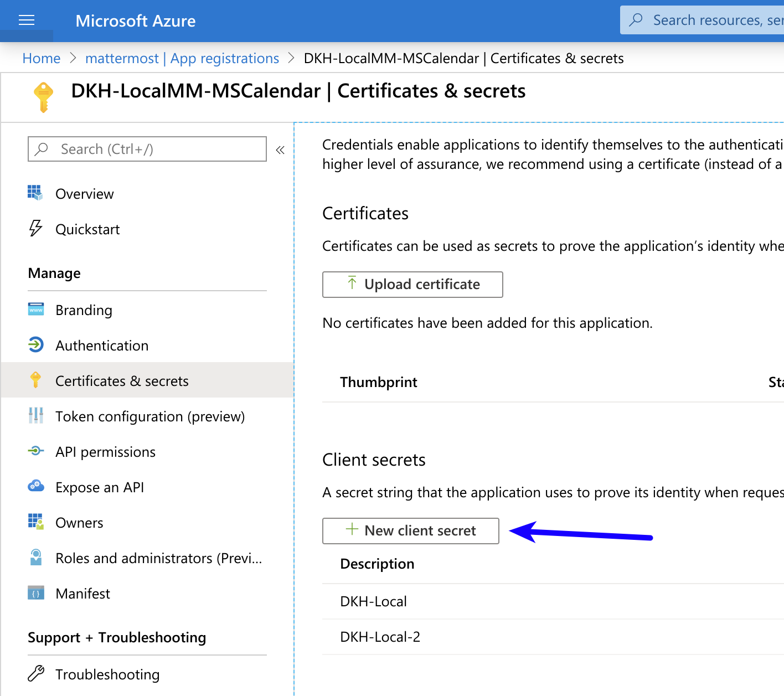
Task: Select the Owners icon
Action: click(35, 521)
